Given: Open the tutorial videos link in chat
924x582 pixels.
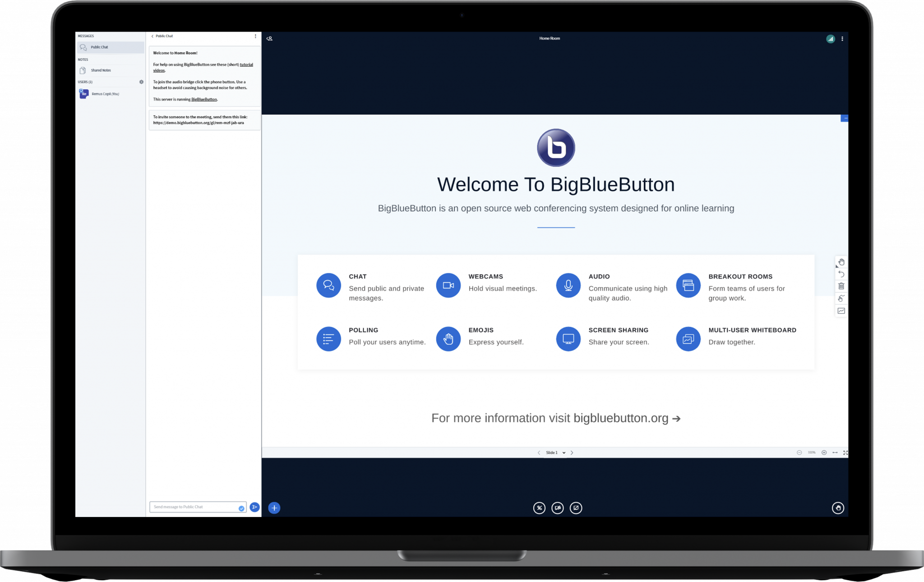Looking at the screenshot, I should coord(245,64).
